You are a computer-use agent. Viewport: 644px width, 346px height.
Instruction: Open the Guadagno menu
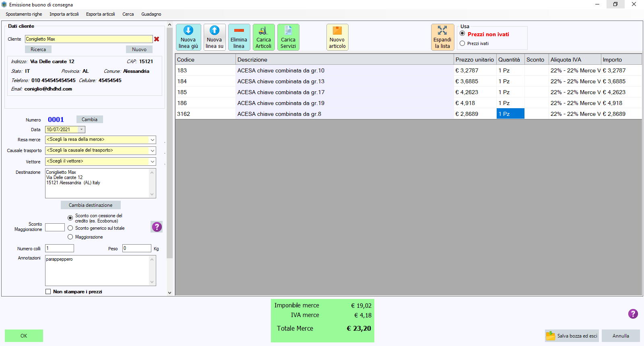click(151, 14)
